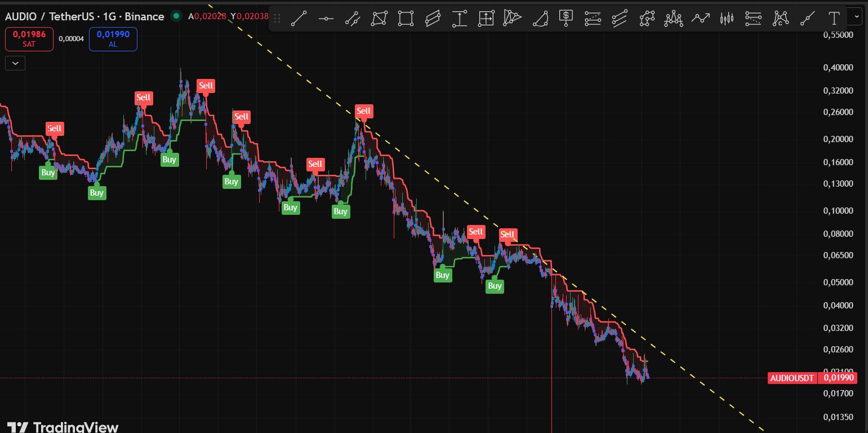Select the Horizontal Line tool
This screenshot has height=433, width=868.
point(326,19)
